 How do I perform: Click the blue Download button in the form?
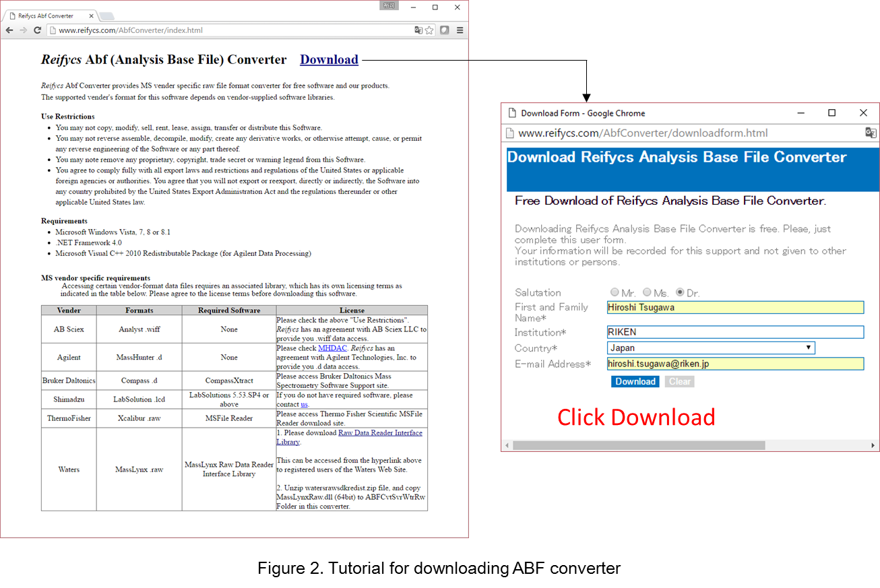click(x=635, y=381)
